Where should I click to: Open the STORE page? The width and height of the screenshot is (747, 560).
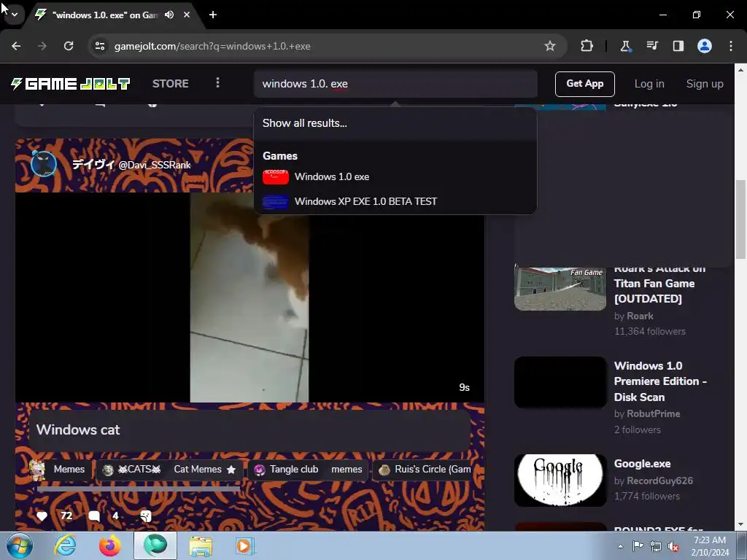[171, 83]
